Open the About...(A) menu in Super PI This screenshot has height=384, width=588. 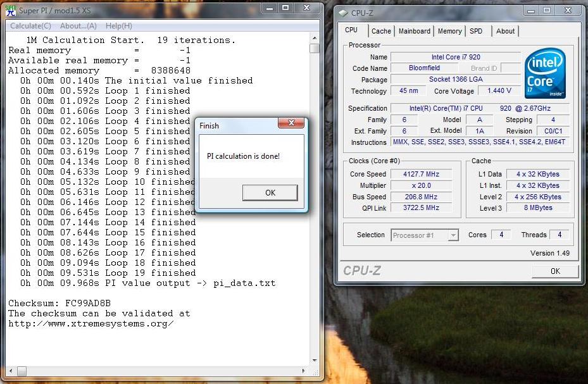(x=78, y=26)
